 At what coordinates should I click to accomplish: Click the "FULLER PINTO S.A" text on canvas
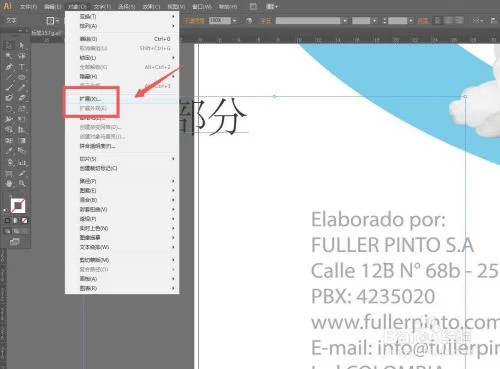click(x=392, y=245)
